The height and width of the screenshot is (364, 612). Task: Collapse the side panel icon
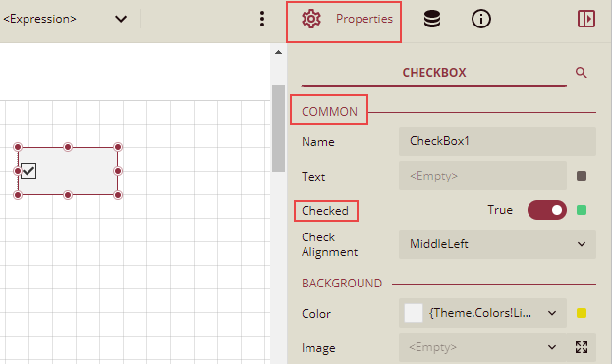click(x=586, y=19)
